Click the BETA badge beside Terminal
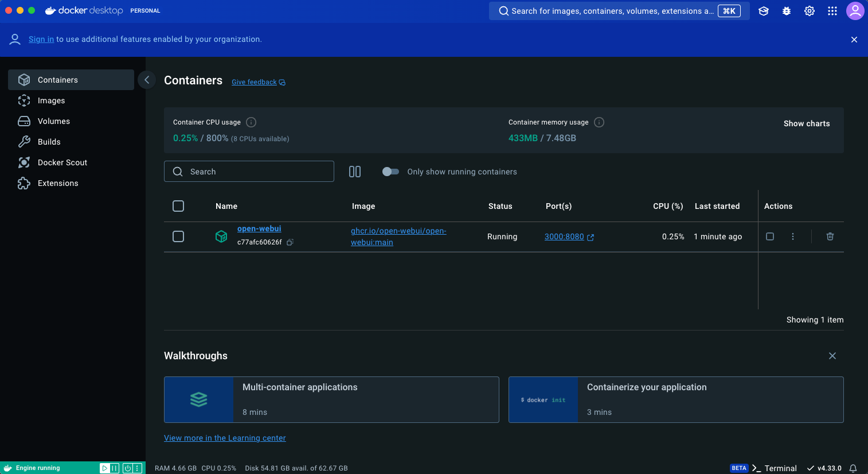The image size is (868, 474). (x=739, y=468)
